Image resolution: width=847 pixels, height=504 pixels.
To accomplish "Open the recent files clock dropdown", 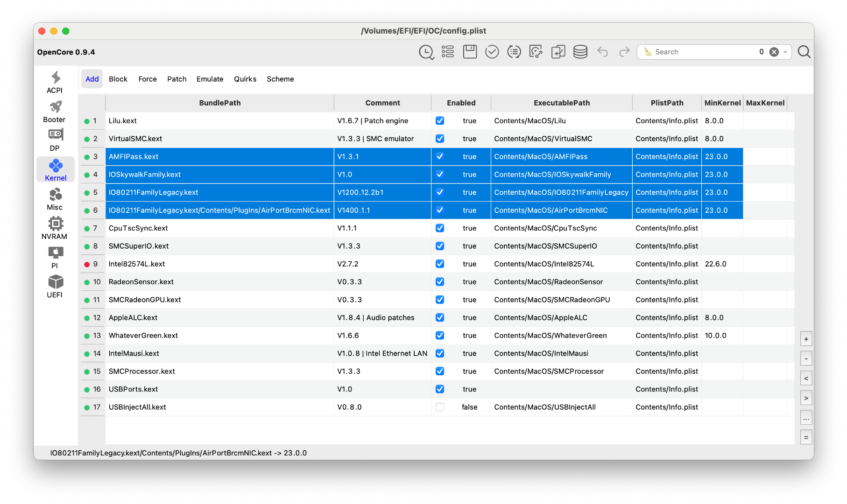I will (x=426, y=52).
